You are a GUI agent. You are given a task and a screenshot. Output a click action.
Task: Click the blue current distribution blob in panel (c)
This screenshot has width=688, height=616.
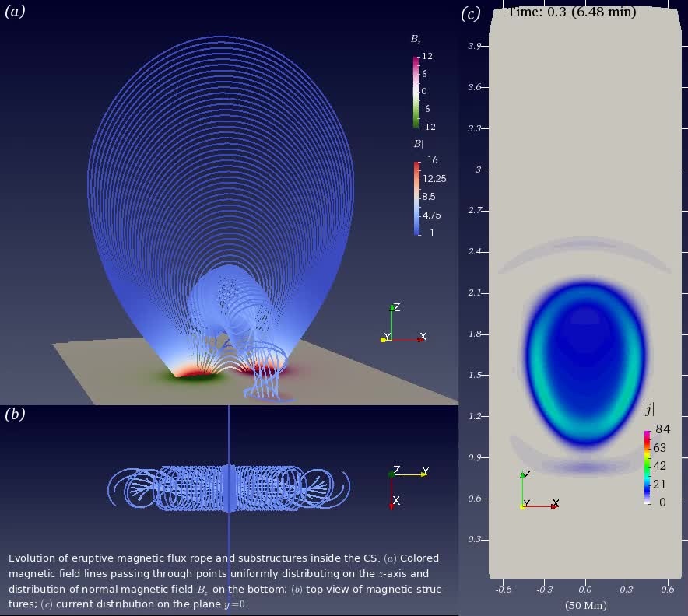click(x=585, y=362)
